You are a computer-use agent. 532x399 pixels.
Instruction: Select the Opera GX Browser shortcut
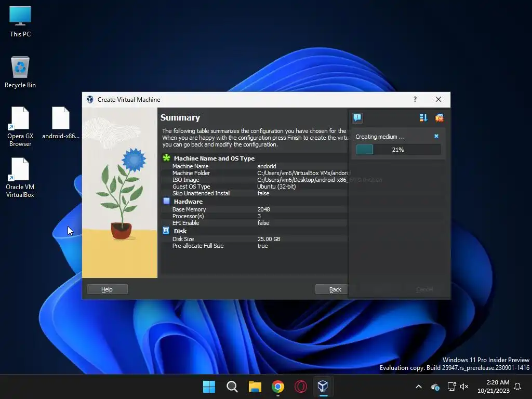coord(20,127)
